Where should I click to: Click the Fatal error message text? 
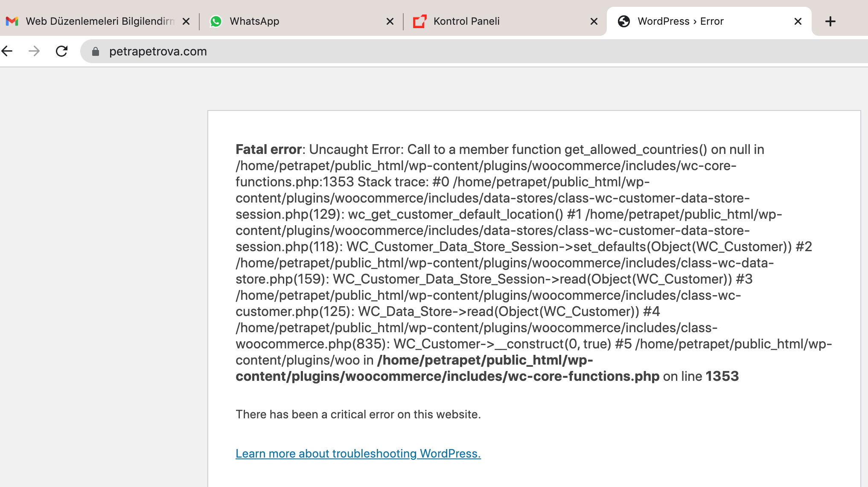click(533, 263)
